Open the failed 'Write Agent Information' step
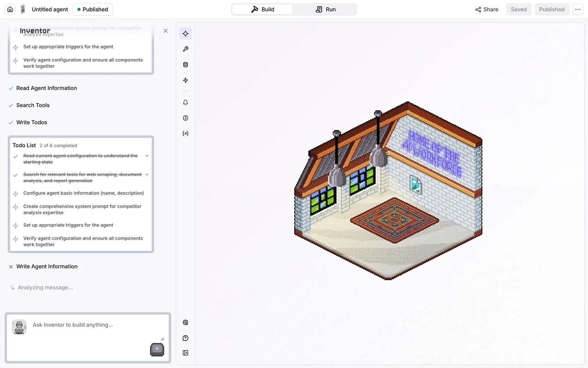Viewport: 588px width, 368px height. click(x=47, y=267)
